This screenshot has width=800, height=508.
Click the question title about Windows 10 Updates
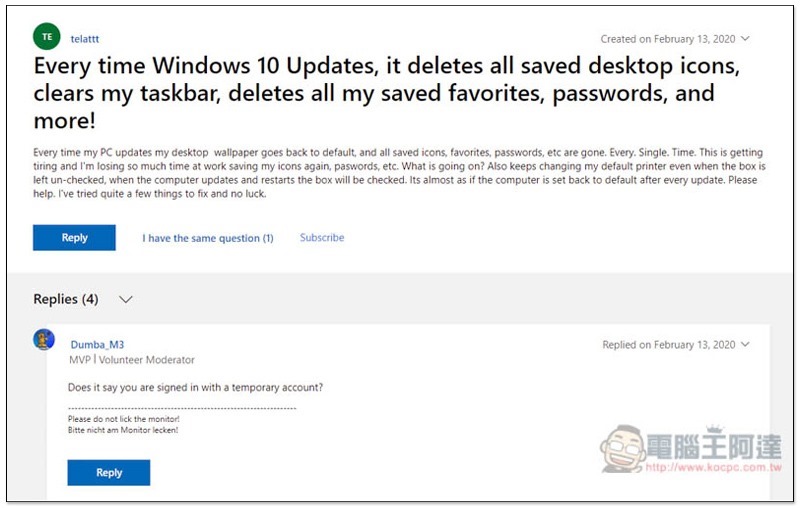(x=373, y=94)
